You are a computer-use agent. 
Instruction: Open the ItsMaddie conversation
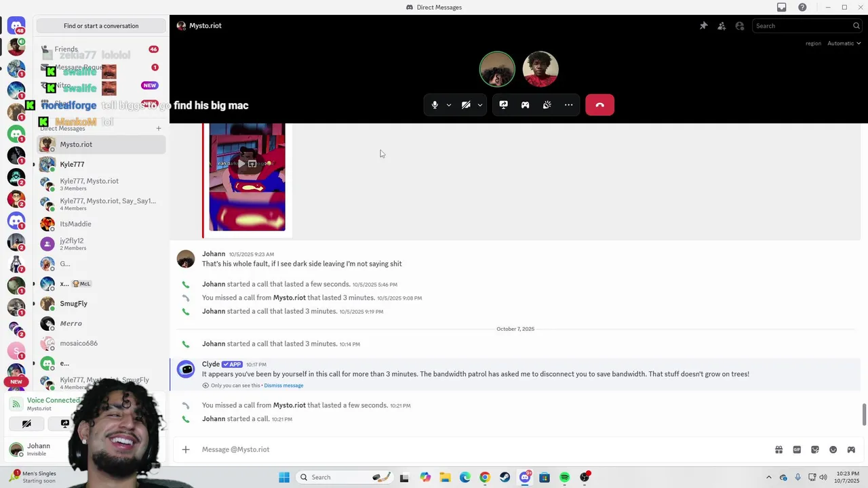click(x=101, y=224)
